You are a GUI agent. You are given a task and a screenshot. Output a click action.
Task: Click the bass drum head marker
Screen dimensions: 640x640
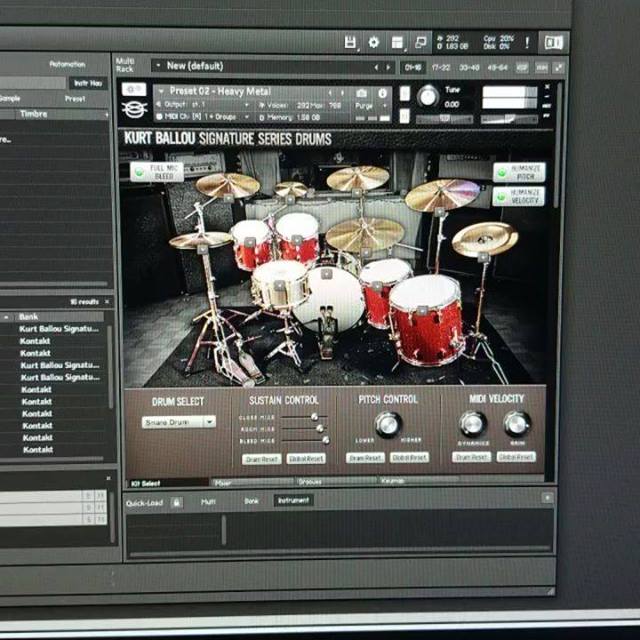click(326, 274)
